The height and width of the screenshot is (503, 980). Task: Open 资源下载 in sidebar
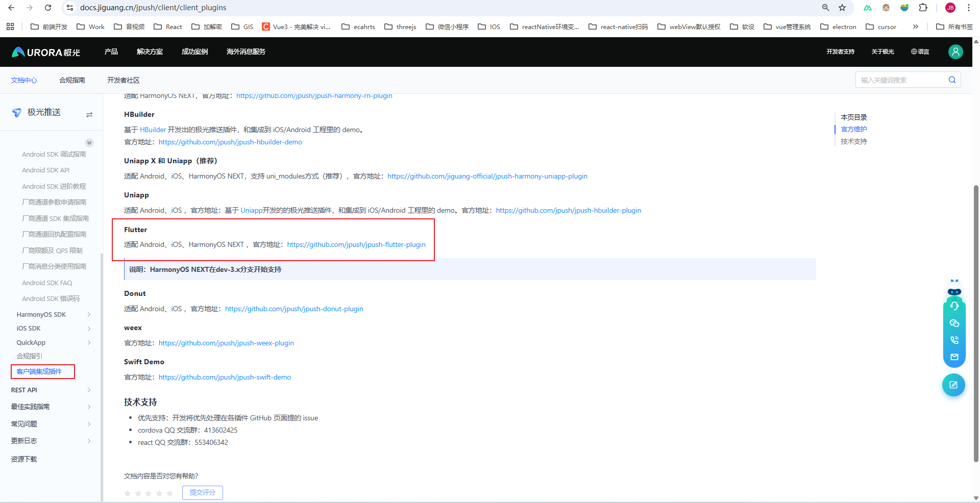tap(24, 459)
